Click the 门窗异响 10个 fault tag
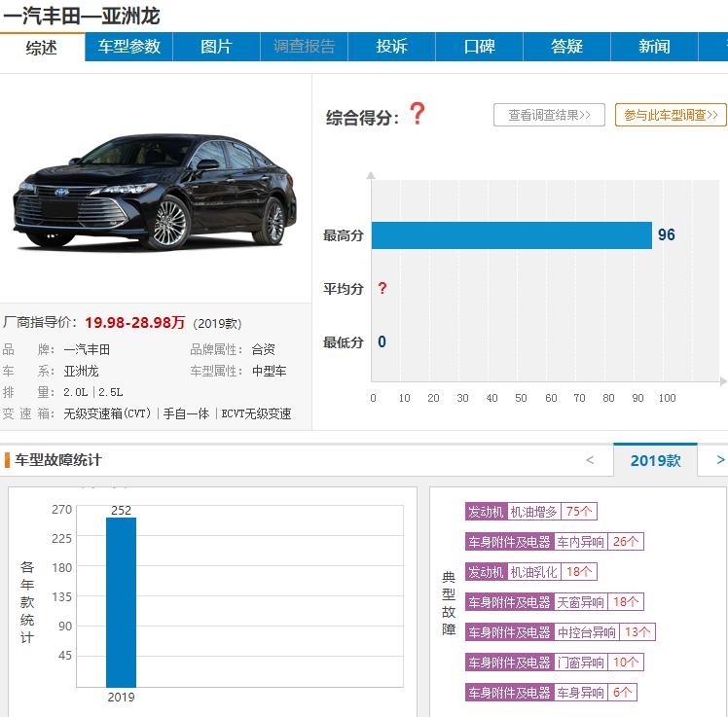Screen dimensions: 728x717 click(555, 663)
